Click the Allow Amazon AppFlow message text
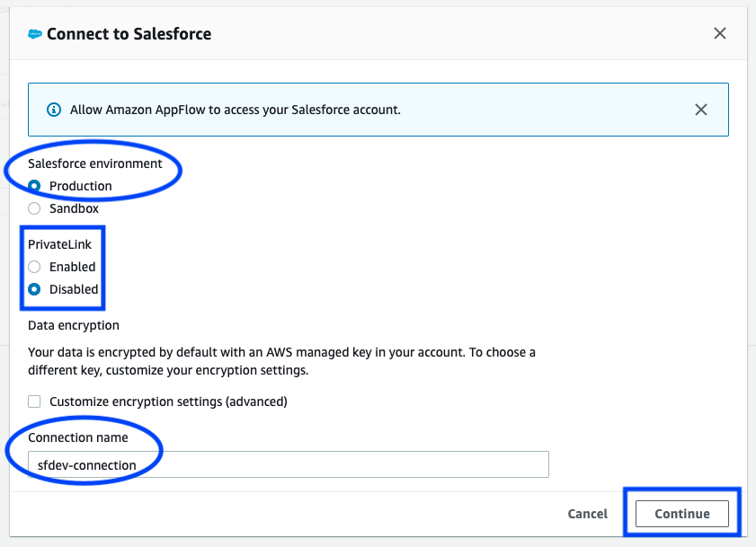This screenshot has width=756, height=547. tap(236, 110)
